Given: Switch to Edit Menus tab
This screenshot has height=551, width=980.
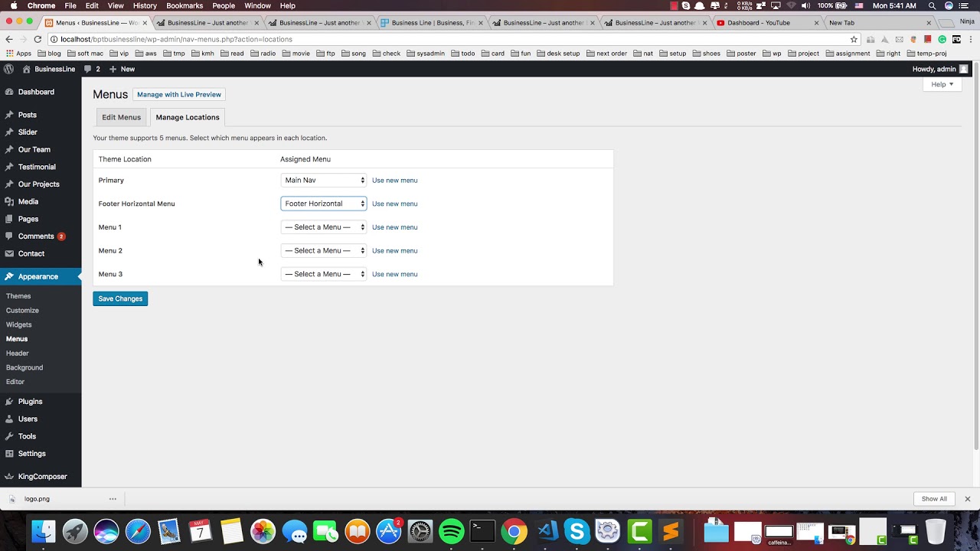Looking at the screenshot, I should point(122,117).
